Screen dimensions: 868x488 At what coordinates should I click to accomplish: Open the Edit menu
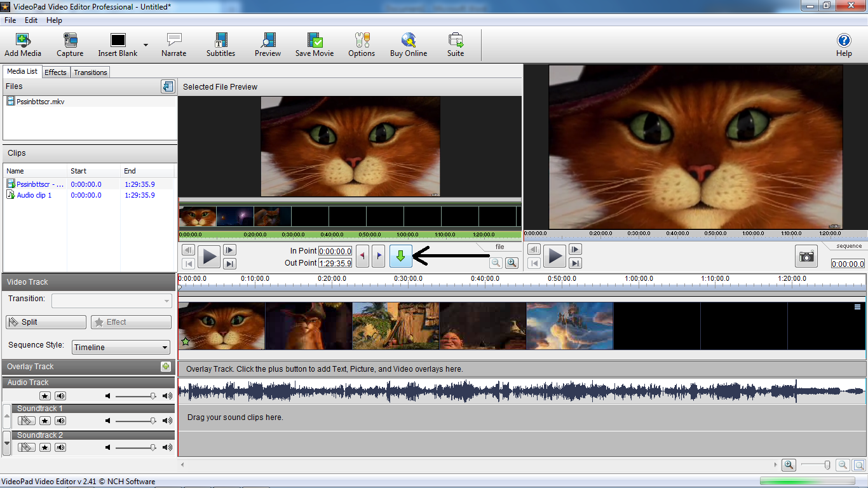[x=31, y=20]
